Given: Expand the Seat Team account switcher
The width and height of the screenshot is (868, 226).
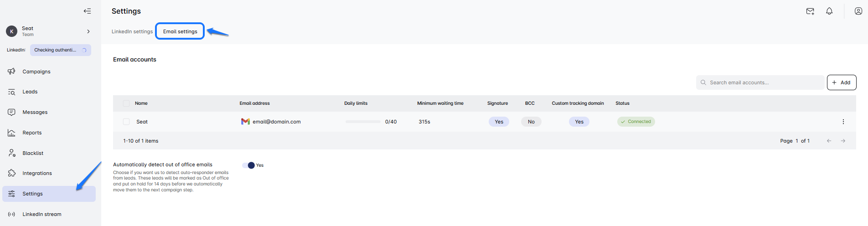Looking at the screenshot, I should coord(88,31).
